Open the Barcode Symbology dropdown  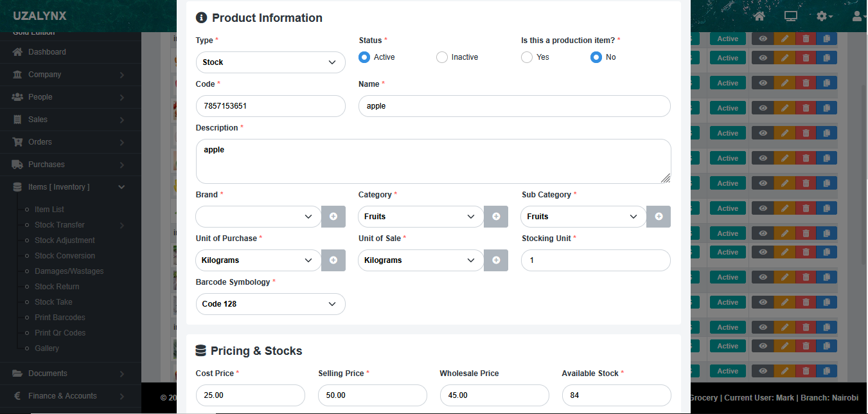click(x=270, y=304)
